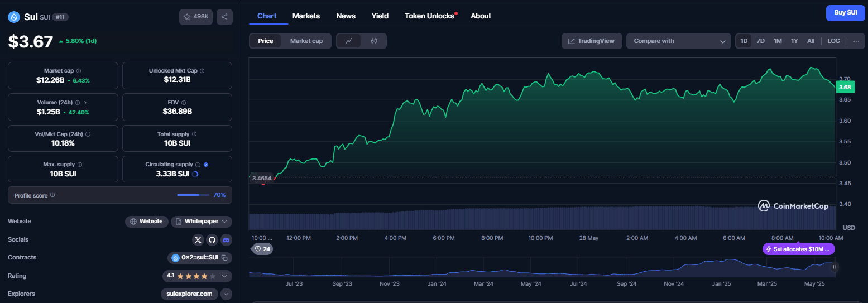Set chart range to 1Y
The image size is (868, 303).
pos(794,41)
